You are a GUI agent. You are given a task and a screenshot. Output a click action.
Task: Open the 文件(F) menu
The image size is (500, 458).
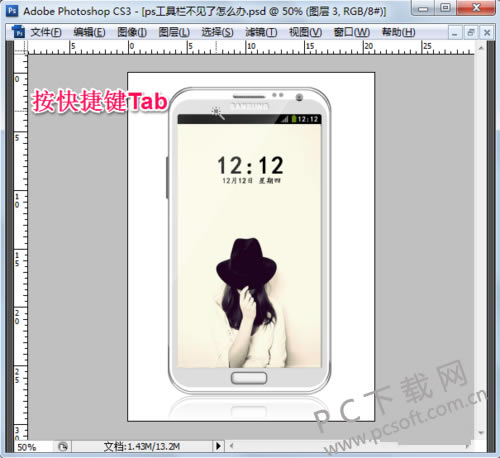(x=46, y=32)
